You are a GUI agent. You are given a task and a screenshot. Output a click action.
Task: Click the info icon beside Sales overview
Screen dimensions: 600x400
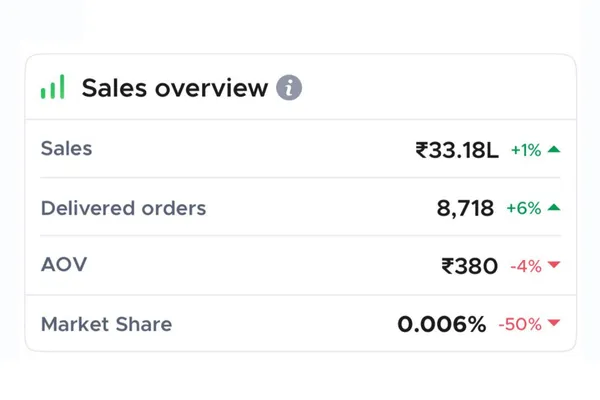tap(289, 88)
